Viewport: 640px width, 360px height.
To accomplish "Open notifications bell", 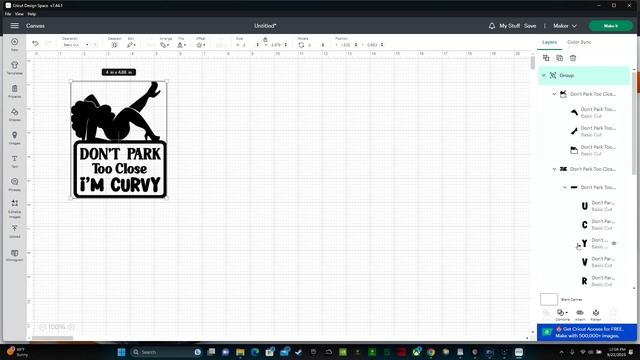I will 491,26.
